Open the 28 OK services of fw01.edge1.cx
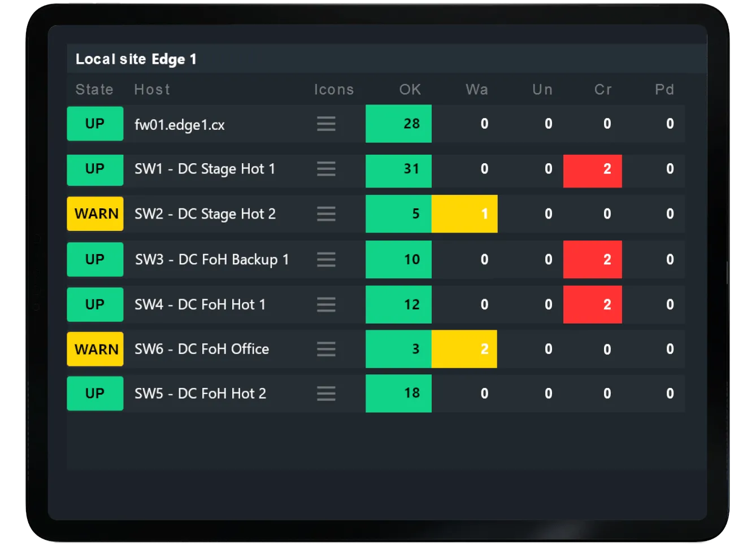The width and height of the screenshot is (756, 546). pyautogui.click(x=398, y=124)
